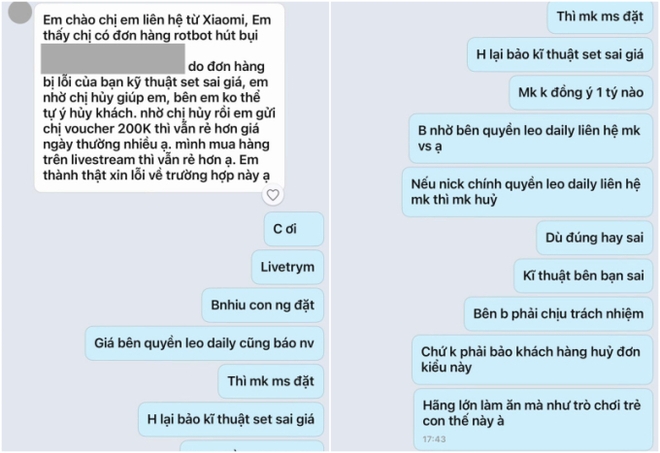
Task: Click the gray redacted block in message
Action: pos(113,59)
